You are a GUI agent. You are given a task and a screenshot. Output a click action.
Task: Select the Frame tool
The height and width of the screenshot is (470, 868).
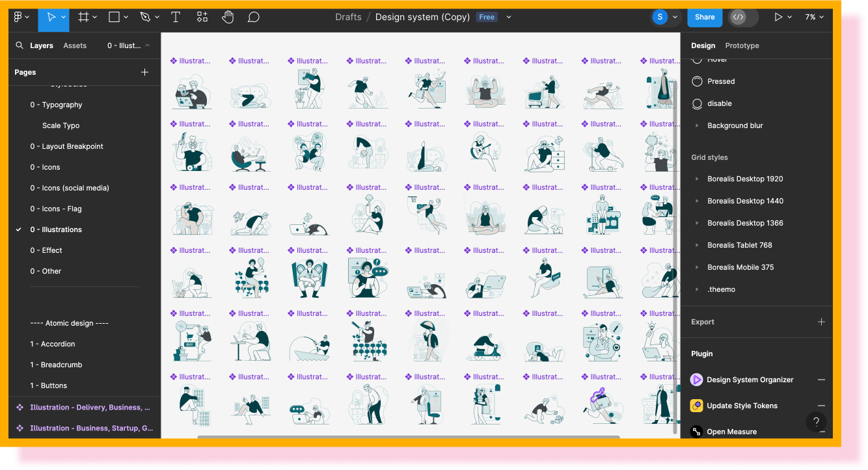coord(83,18)
